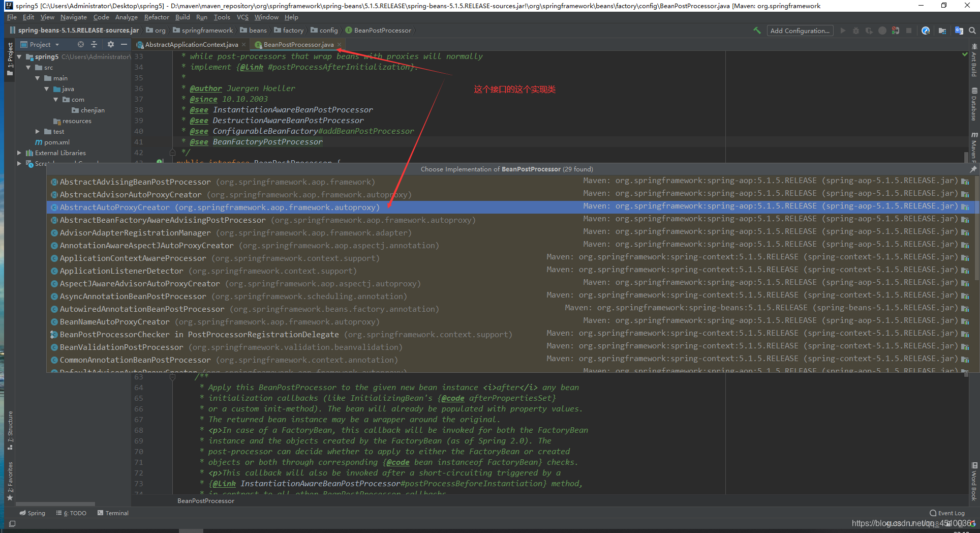Open the Word Book side panel
This screenshot has height=533, width=980.
coord(974,482)
